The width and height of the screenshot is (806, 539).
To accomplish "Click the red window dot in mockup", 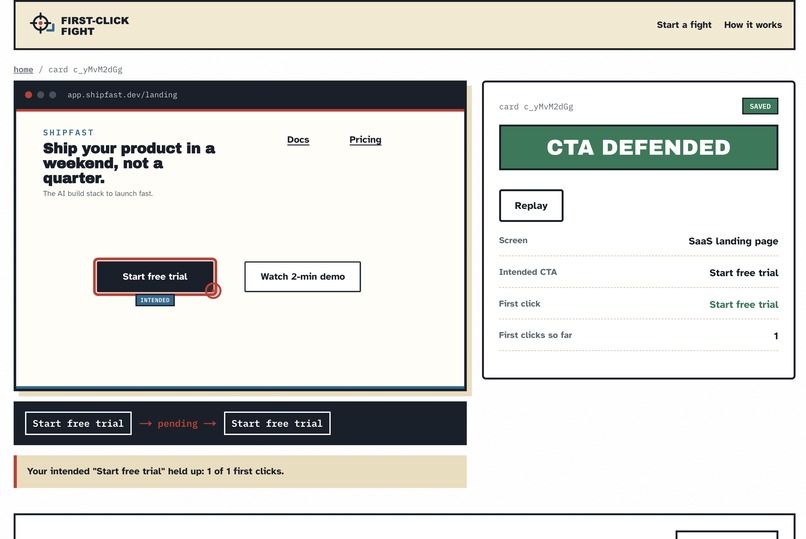I will tap(29, 95).
